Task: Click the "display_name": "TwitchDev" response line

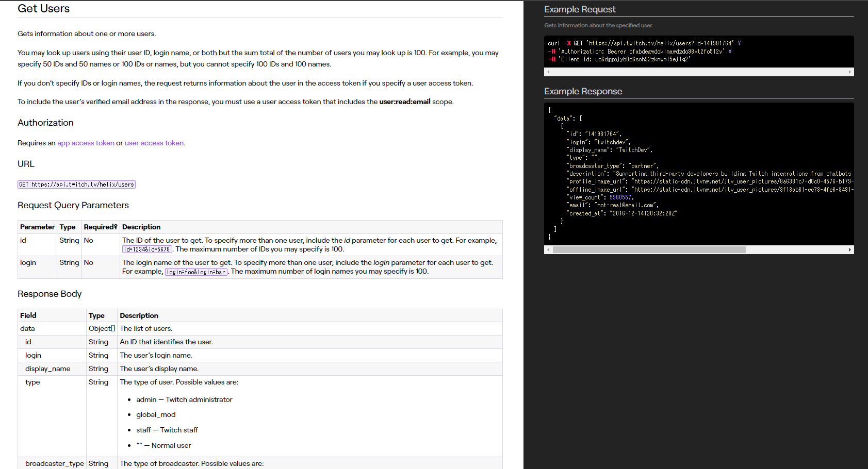Action: click(x=610, y=150)
